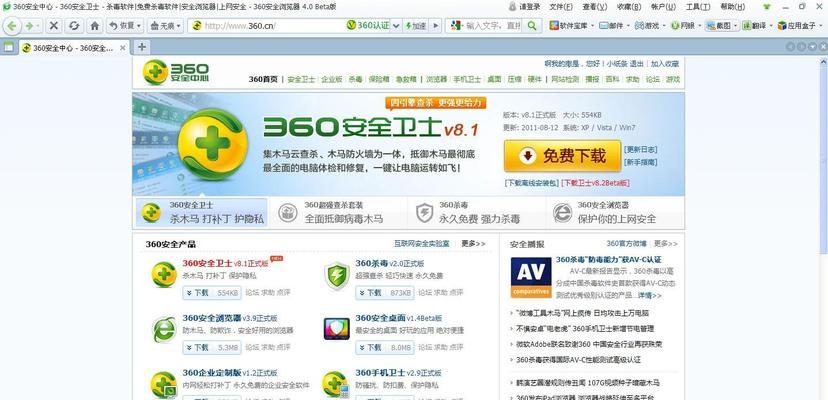Select the 360杀毒 banner tab
Screen dimensions: 828x400
coord(476,212)
